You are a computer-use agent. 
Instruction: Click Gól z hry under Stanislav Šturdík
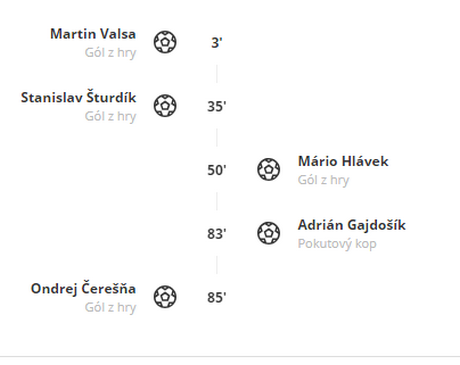110,116
